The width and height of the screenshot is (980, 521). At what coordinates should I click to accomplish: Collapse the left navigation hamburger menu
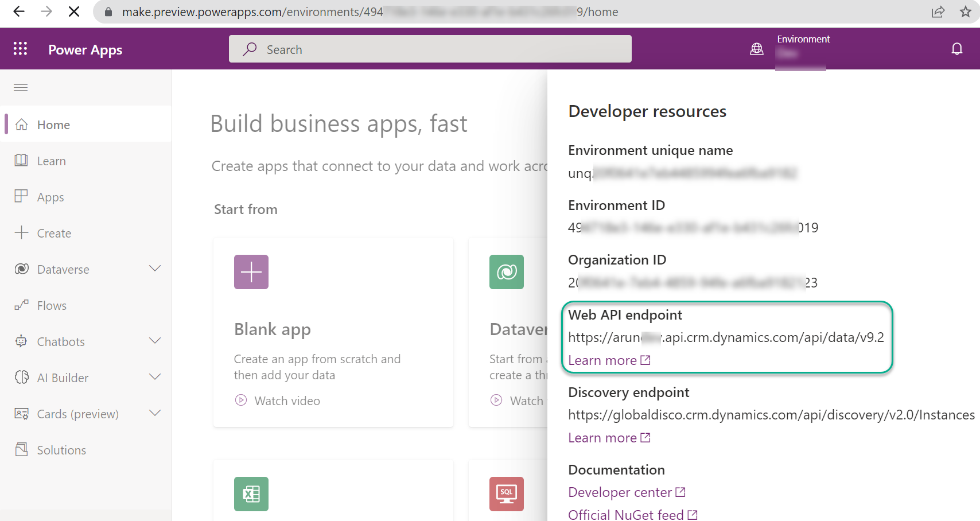coord(21,87)
